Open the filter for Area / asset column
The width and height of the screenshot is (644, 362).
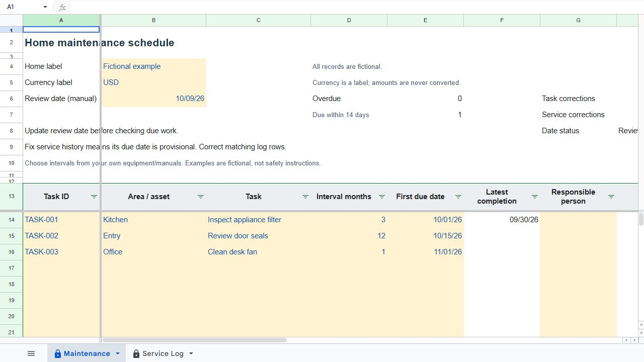coord(201,197)
